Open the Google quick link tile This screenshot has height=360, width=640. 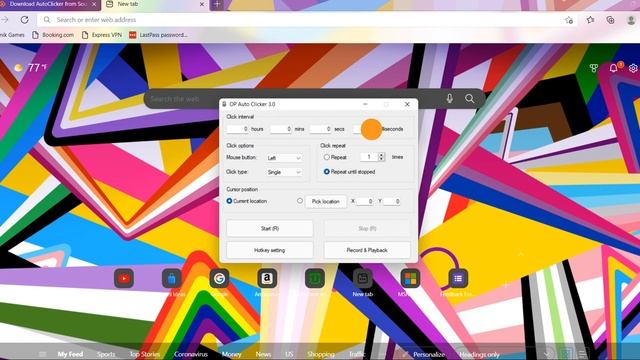point(220,279)
